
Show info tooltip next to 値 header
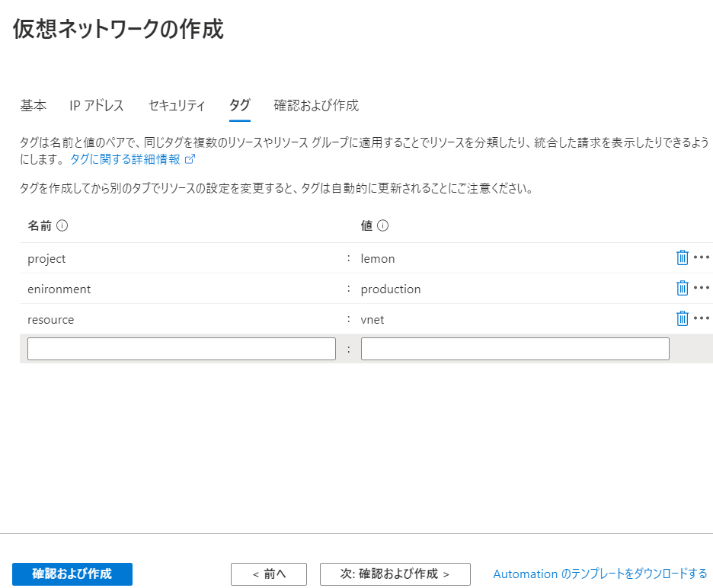[383, 225]
